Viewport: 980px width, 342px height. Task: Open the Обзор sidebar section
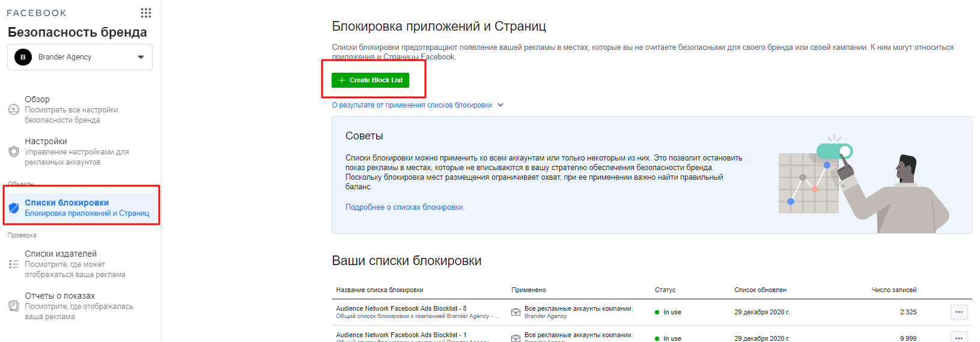37,99
